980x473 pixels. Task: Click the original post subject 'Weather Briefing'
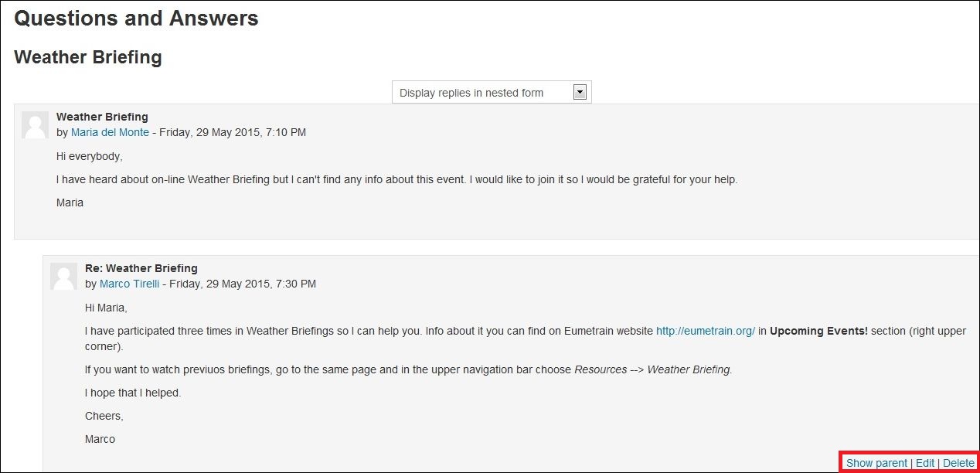coord(102,117)
